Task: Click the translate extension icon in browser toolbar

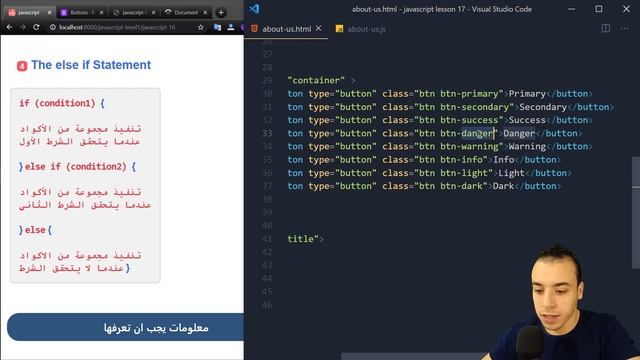Action: [218, 27]
